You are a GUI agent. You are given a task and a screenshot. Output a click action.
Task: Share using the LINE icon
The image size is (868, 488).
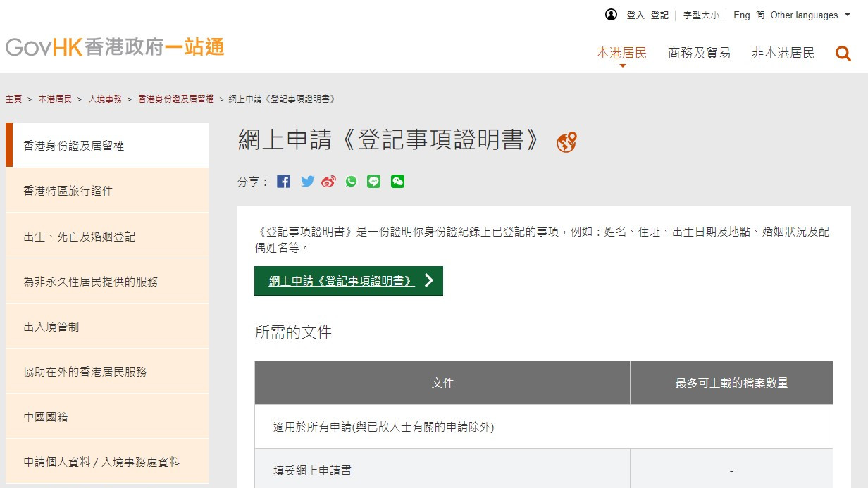tap(374, 182)
